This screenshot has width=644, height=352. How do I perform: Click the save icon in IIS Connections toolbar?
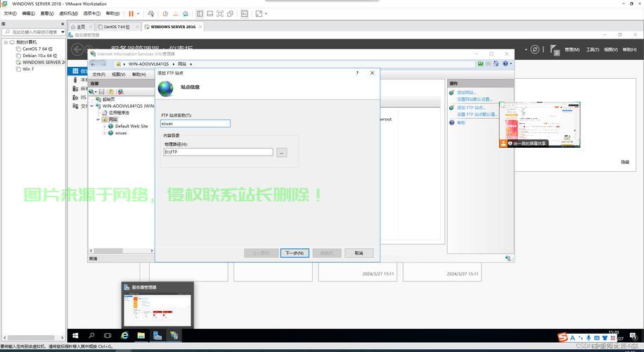click(101, 92)
